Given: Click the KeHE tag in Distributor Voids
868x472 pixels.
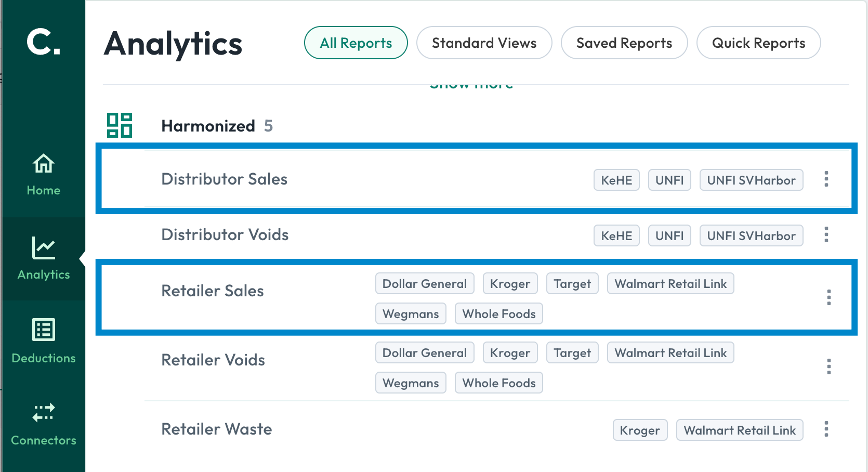Looking at the screenshot, I should 616,235.
